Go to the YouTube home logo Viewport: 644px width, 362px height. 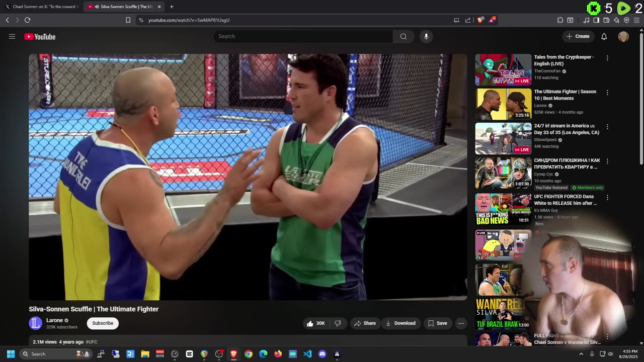(40, 37)
